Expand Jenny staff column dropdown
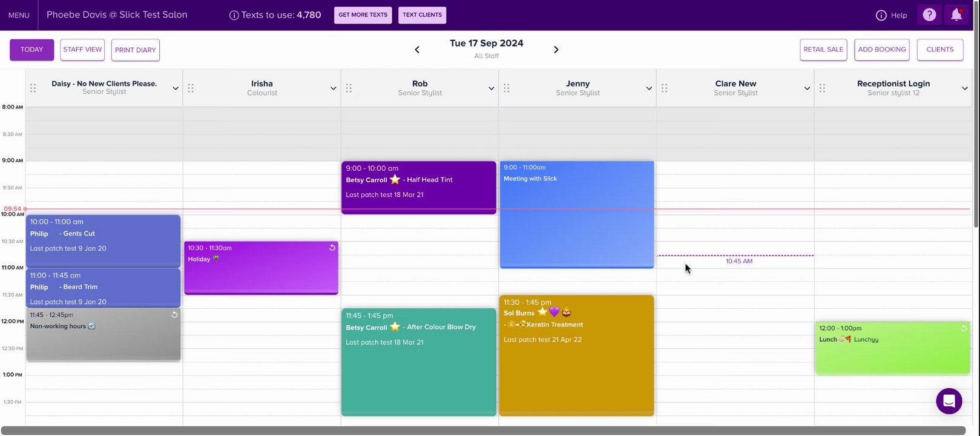The image size is (980, 436). [649, 88]
